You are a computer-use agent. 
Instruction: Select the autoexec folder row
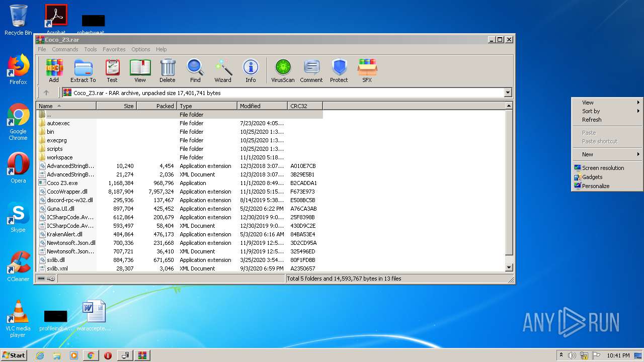(x=180, y=123)
